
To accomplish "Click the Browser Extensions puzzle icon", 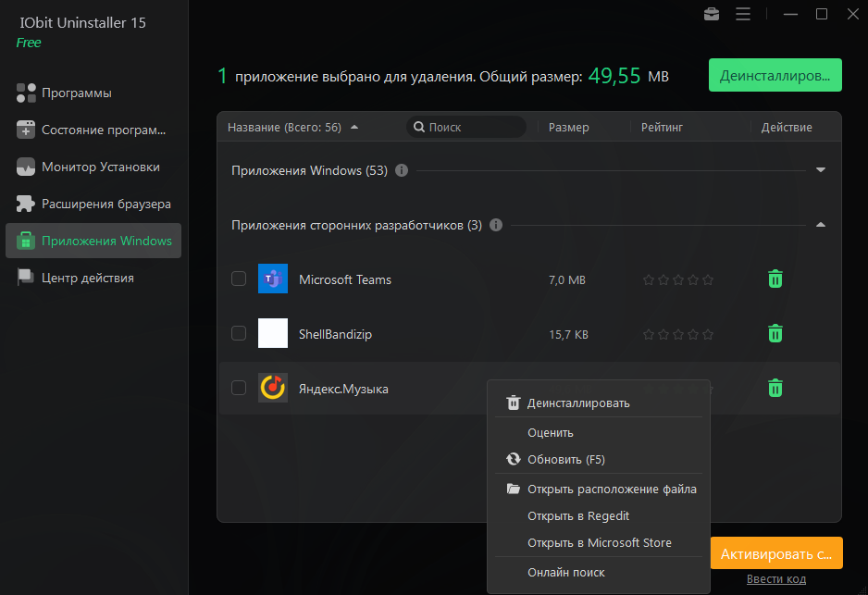I will point(26,204).
